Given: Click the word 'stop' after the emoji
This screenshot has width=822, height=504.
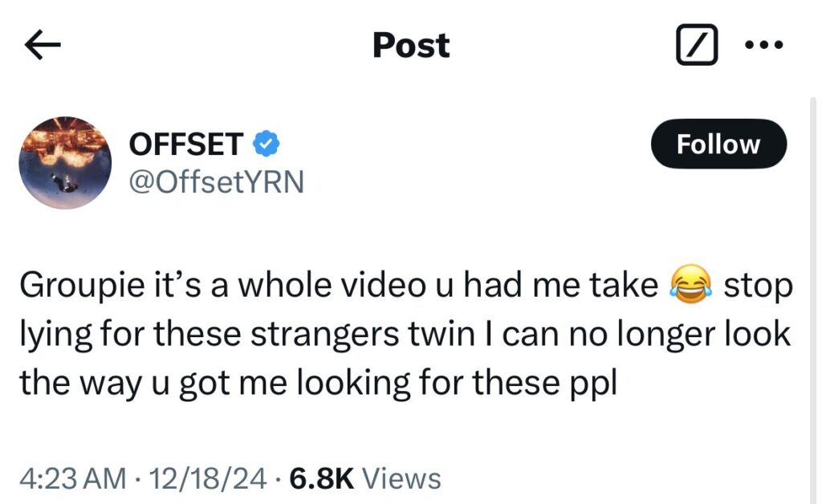Looking at the screenshot, I should [758, 287].
